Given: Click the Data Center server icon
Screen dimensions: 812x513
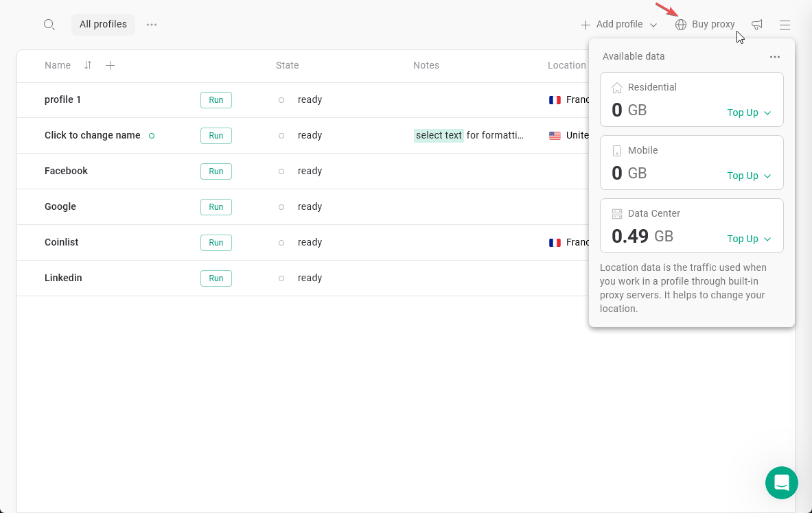Looking at the screenshot, I should 617,214.
